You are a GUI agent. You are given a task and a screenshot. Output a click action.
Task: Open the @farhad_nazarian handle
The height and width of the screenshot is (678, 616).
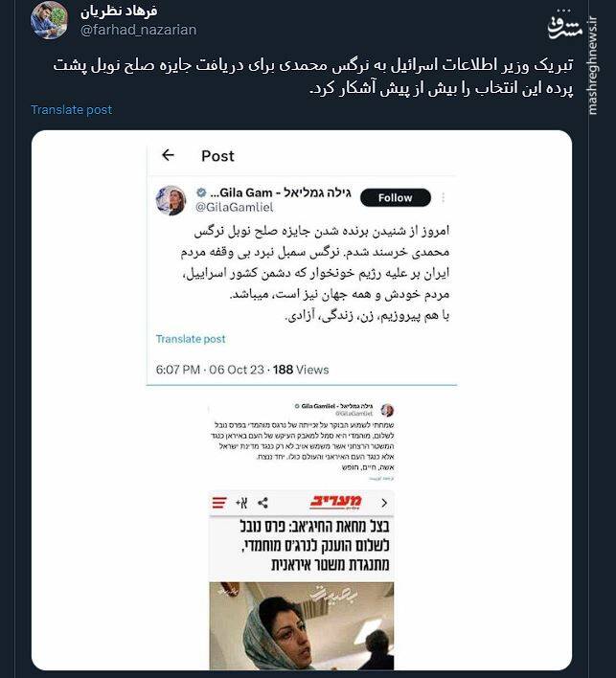click(x=138, y=30)
